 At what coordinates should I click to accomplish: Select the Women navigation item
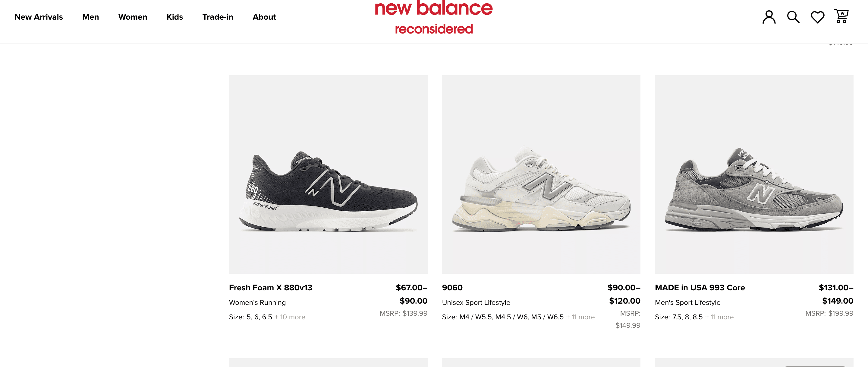tap(133, 17)
